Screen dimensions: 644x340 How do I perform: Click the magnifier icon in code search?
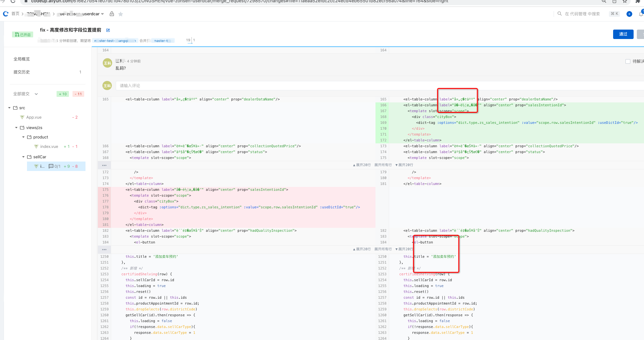click(559, 14)
